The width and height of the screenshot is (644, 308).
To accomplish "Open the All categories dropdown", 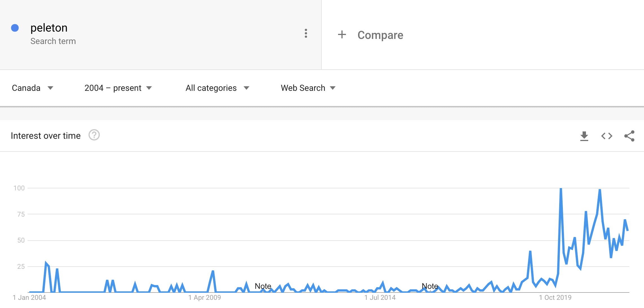I will click(x=217, y=88).
